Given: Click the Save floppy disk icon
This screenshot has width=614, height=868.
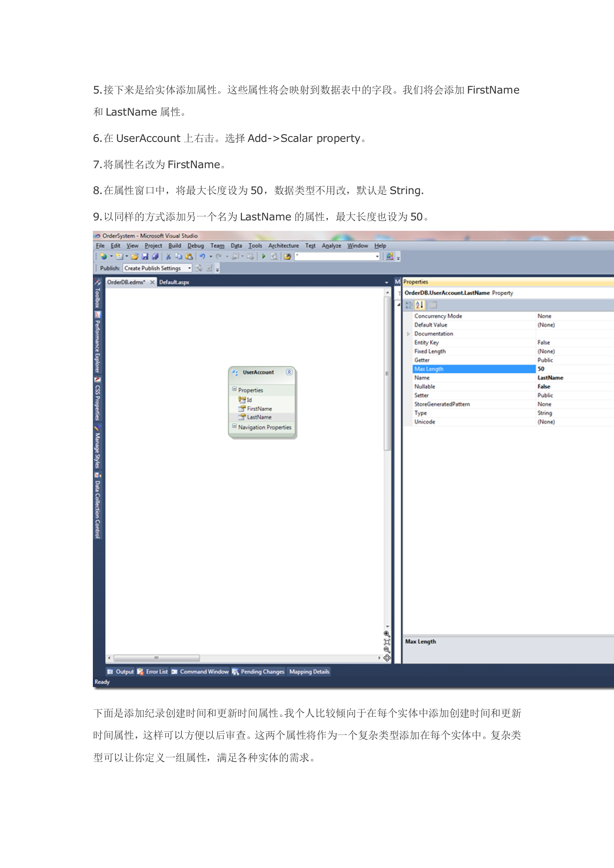Looking at the screenshot, I should 145,256.
